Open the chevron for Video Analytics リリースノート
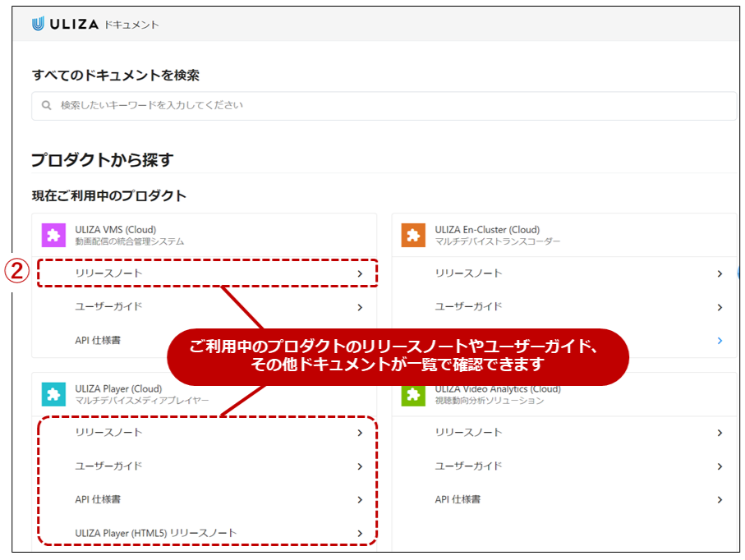The width and height of the screenshot is (745, 560). click(x=720, y=433)
